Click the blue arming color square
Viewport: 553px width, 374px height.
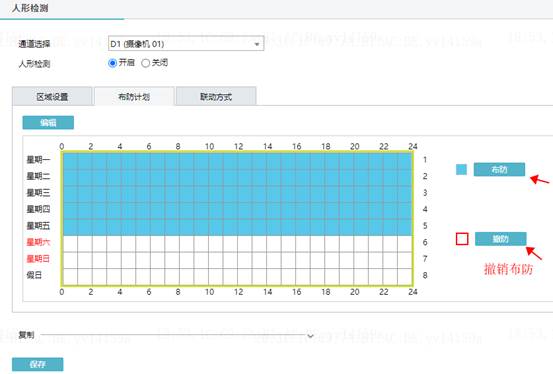click(x=461, y=170)
